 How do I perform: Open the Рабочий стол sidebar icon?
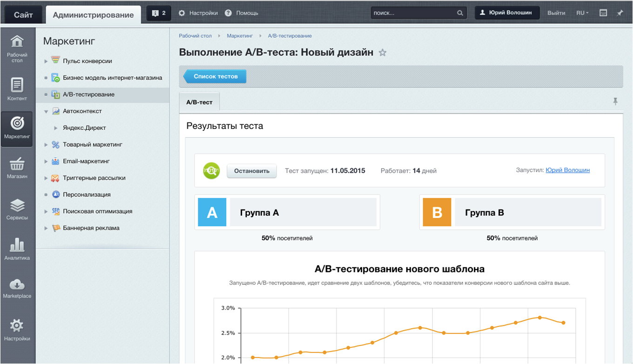click(x=17, y=48)
